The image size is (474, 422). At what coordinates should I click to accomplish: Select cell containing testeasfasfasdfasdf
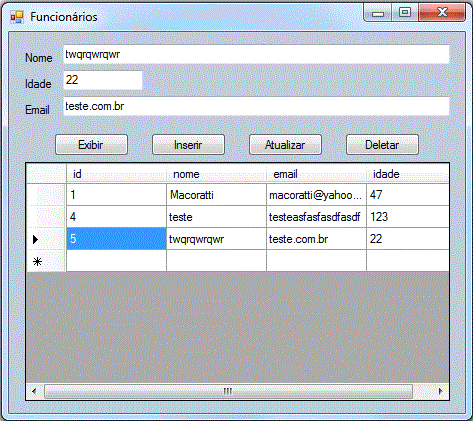(x=316, y=217)
